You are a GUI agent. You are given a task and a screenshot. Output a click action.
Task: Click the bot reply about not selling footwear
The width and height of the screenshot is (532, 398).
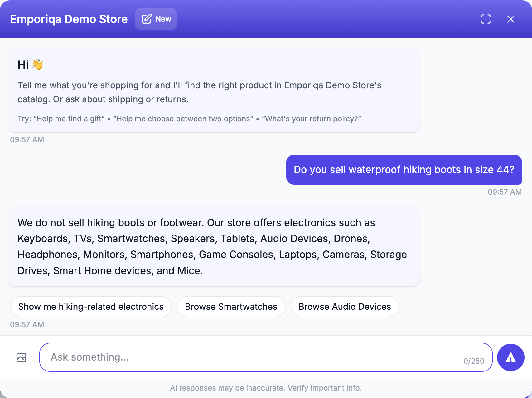pyautogui.click(x=215, y=246)
